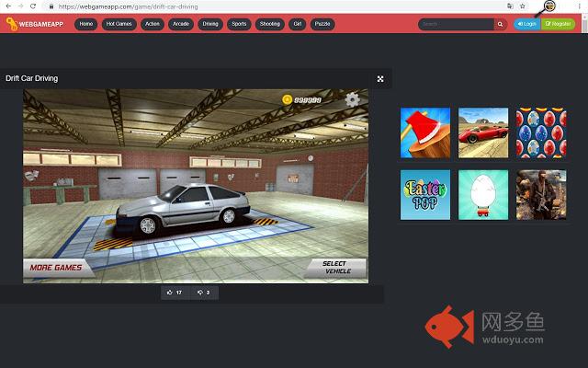Image resolution: width=588 pixels, height=368 pixels.
Task: Open the Hot Games category
Action: [x=119, y=24]
